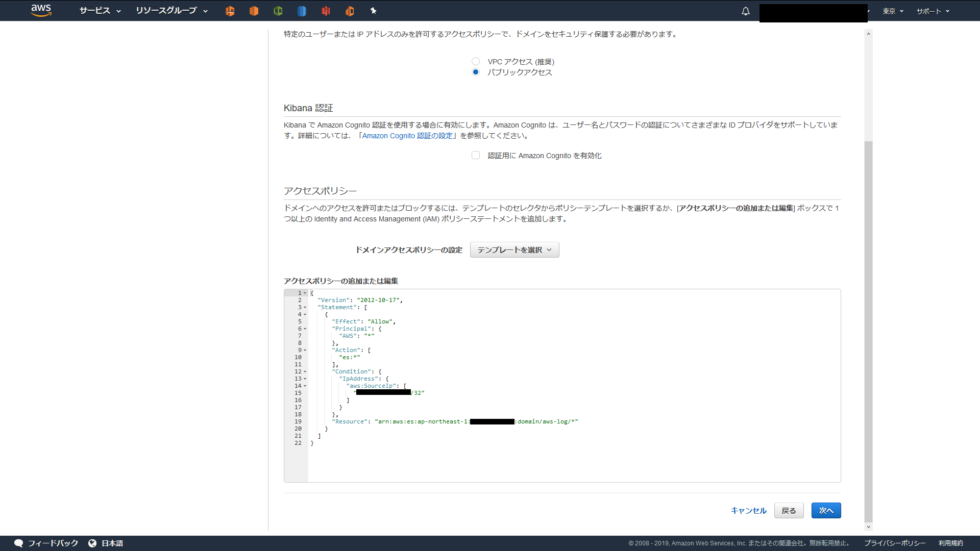Enable 認証用に Amazon Cognito を有効化 checkbox
This screenshot has width=980, height=551.
coord(475,155)
